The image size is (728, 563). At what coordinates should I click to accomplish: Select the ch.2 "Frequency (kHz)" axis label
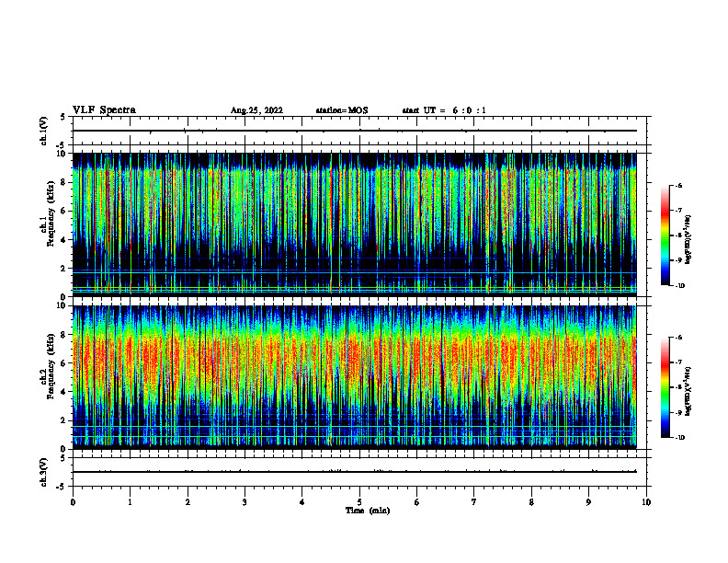[x=51, y=366]
